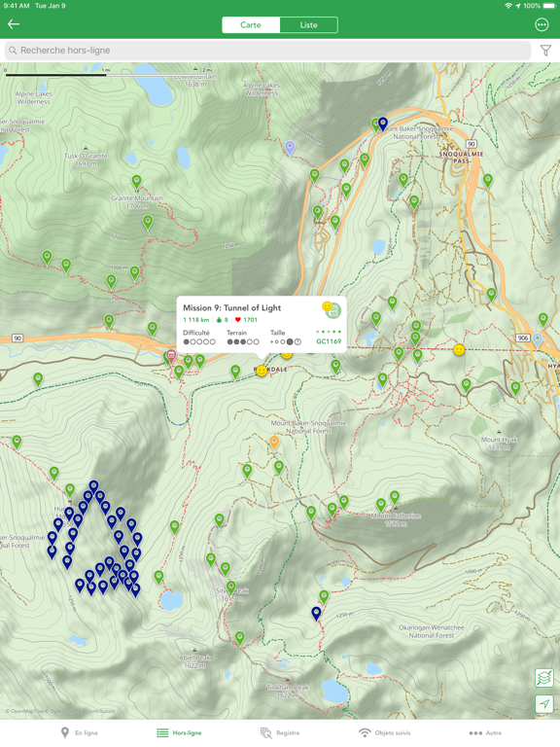Open the Objets suivis tab
The height and width of the screenshot is (747, 560).
click(385, 732)
